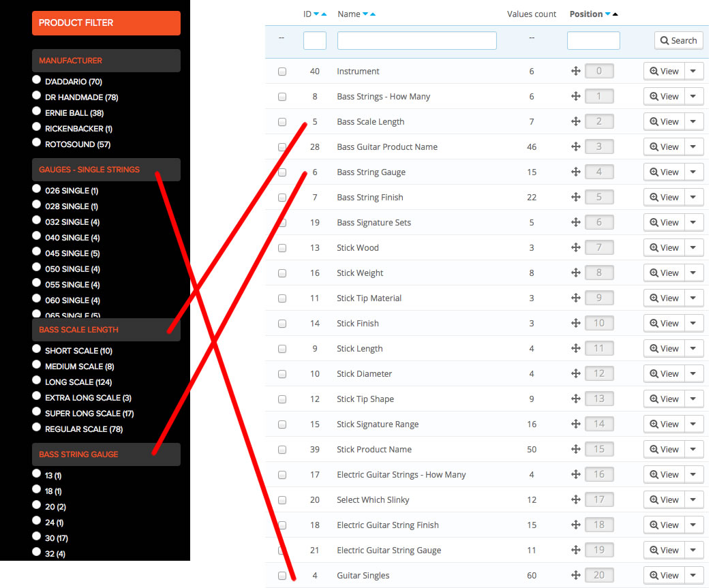Click move icon in Bass Strings - How Many row
Screen dimensions: 715x588
coord(576,96)
